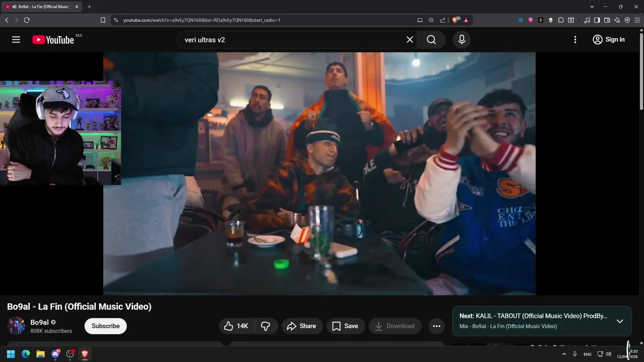The height and width of the screenshot is (362, 644).
Task: Open Bo9al channel name link
Action: 40,322
